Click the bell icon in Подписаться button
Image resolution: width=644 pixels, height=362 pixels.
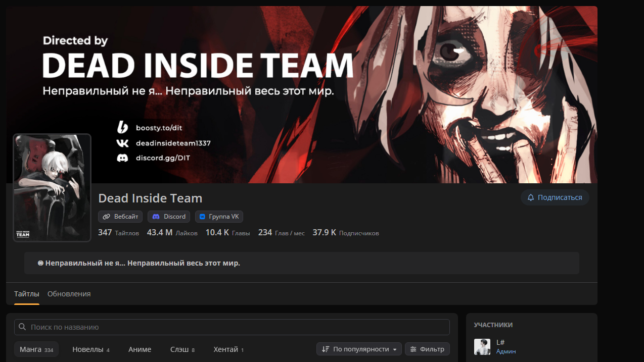(x=531, y=197)
